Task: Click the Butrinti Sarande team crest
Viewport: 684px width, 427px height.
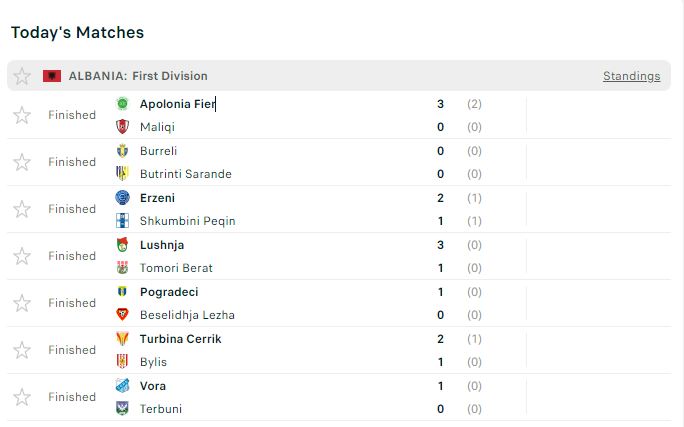Action: [x=122, y=174]
